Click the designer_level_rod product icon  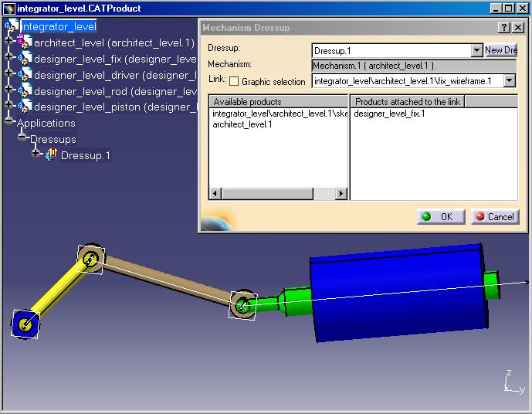click(24, 91)
